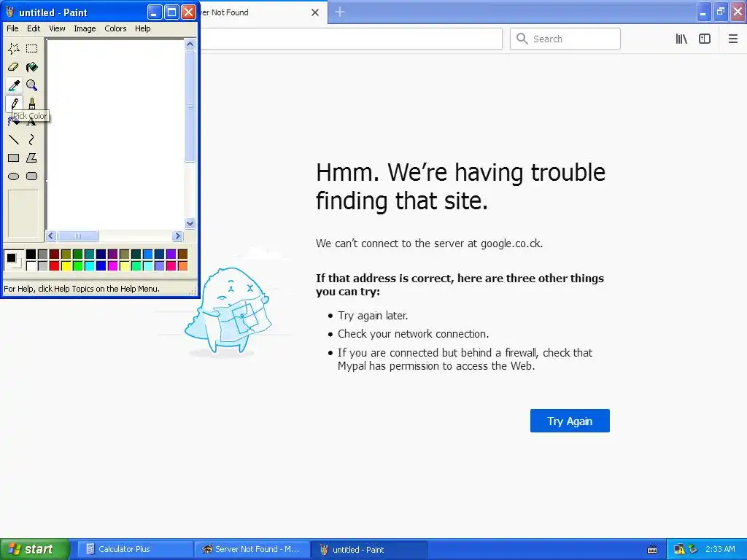Select the Free-Form Select tool in Paint
Viewport: 747px width, 560px height.
point(14,48)
